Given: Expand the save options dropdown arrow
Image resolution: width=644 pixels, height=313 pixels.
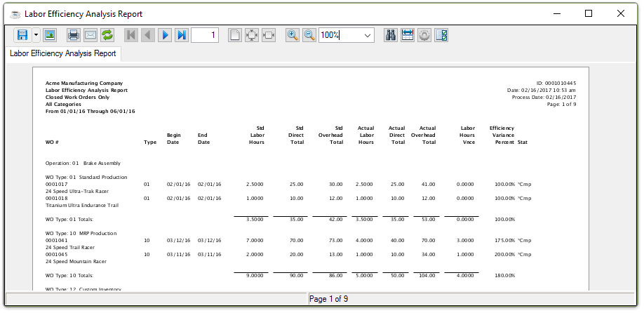Looking at the screenshot, I should pyautogui.click(x=36, y=35).
